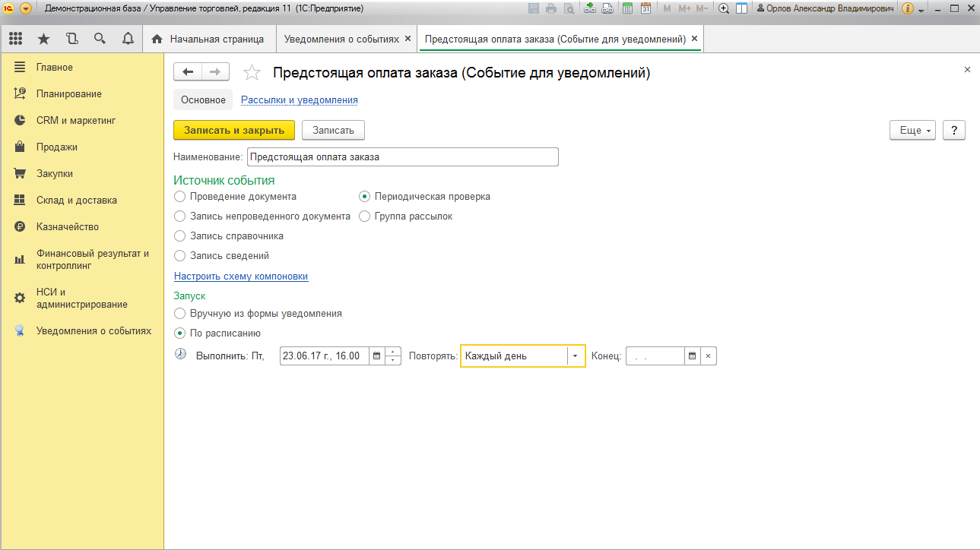Open Продажи section in sidebar

point(57,147)
